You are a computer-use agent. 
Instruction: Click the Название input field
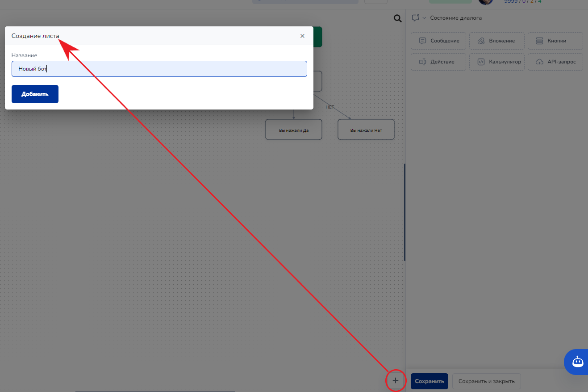point(159,69)
